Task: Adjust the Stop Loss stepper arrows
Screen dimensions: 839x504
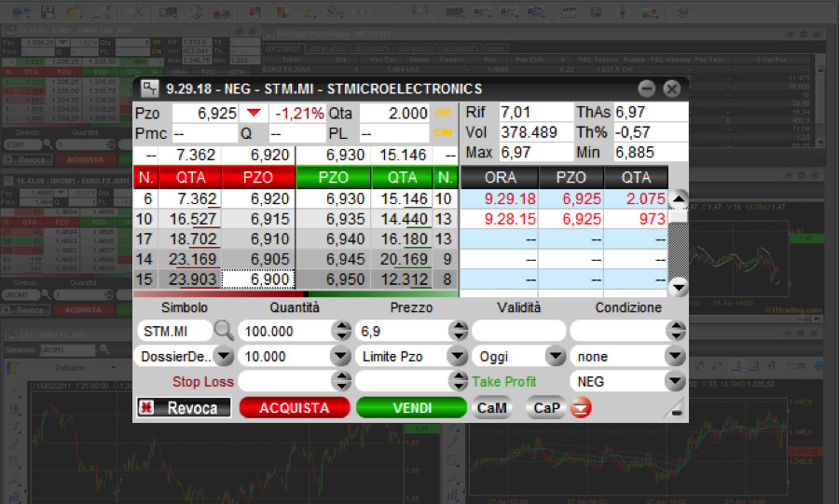Action: (341, 381)
